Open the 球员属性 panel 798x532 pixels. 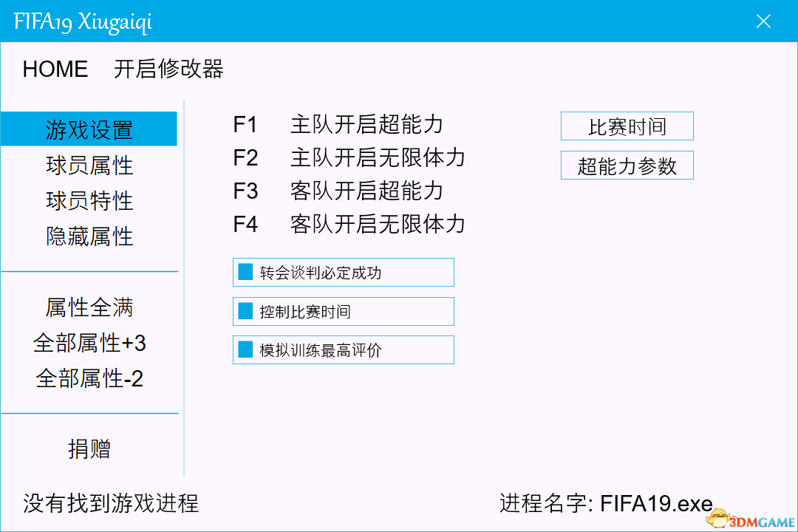89,166
